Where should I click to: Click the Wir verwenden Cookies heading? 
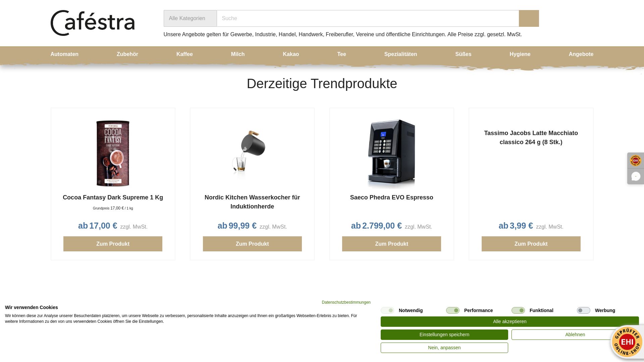[32, 308]
